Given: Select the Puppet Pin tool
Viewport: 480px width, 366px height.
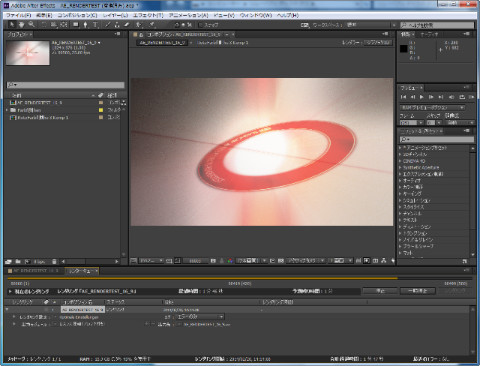Looking at the screenshot, I should (151, 25).
